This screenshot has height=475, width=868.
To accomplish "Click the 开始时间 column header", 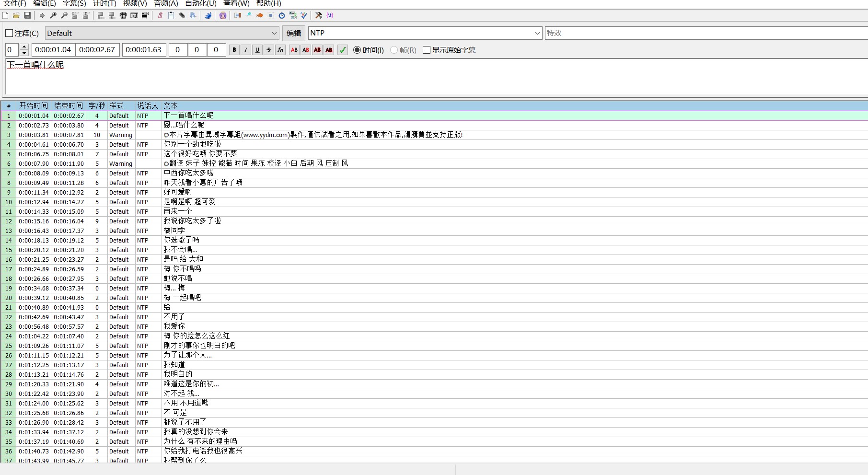I will 34,105.
